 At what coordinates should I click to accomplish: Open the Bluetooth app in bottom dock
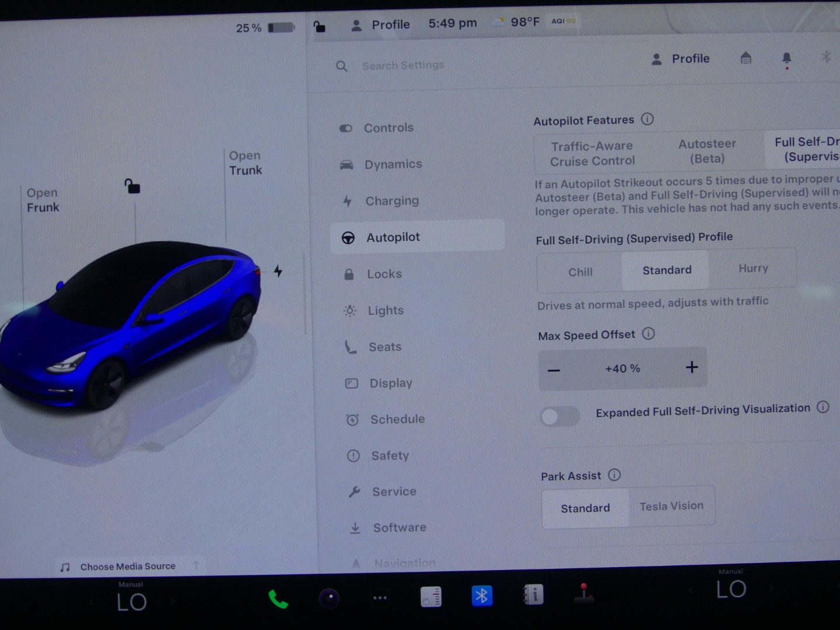(x=482, y=596)
